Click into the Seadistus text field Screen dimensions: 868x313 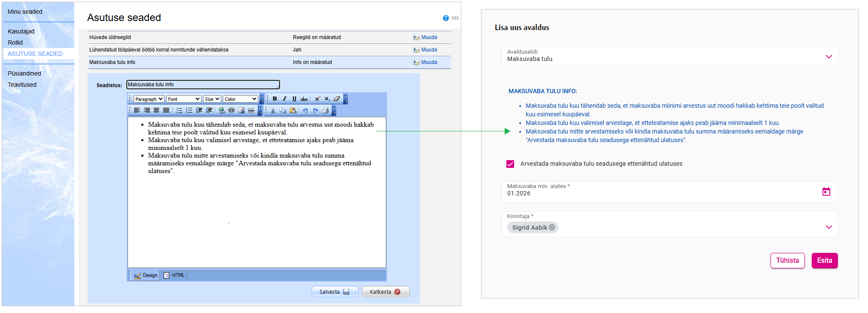(x=203, y=85)
